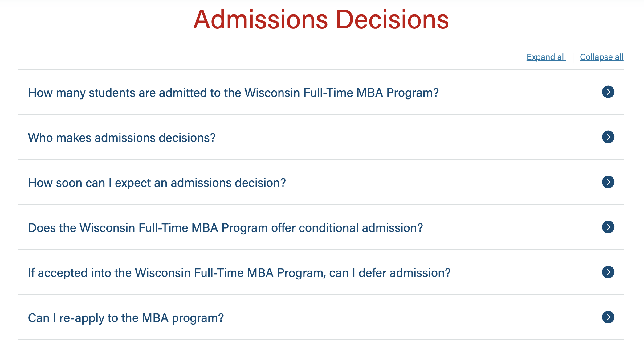Click the arrow icon beside 'Who makes admissions decisions?'

[x=608, y=137]
